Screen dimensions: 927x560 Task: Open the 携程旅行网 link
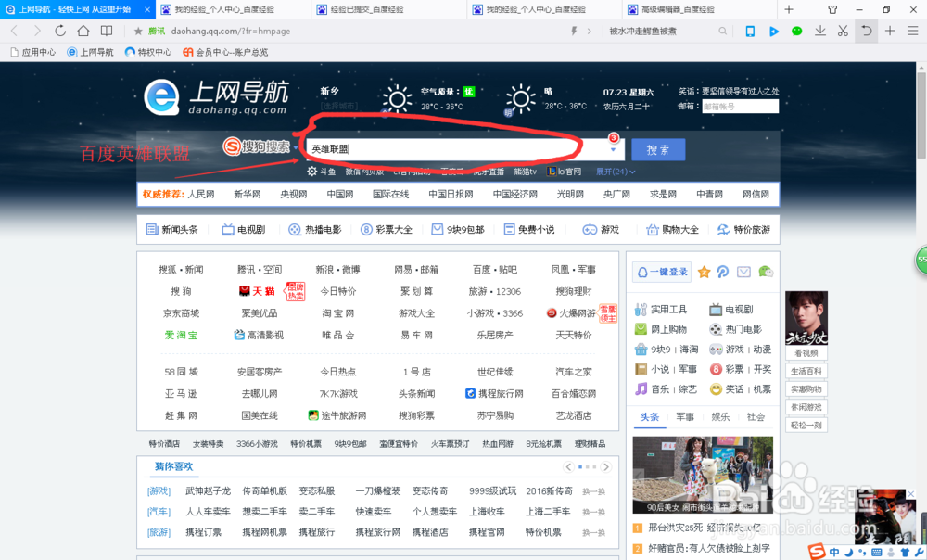(x=494, y=393)
